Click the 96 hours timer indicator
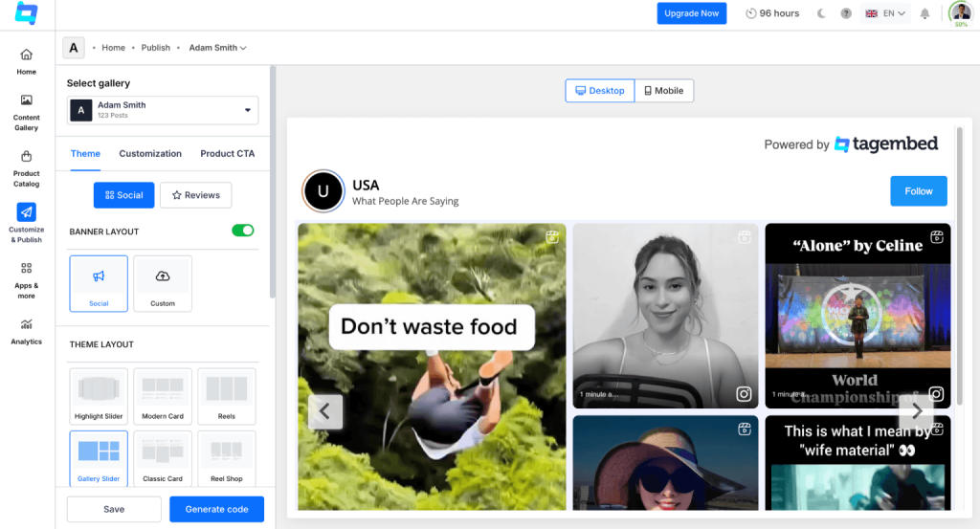The height and width of the screenshot is (529, 980). (x=772, y=13)
